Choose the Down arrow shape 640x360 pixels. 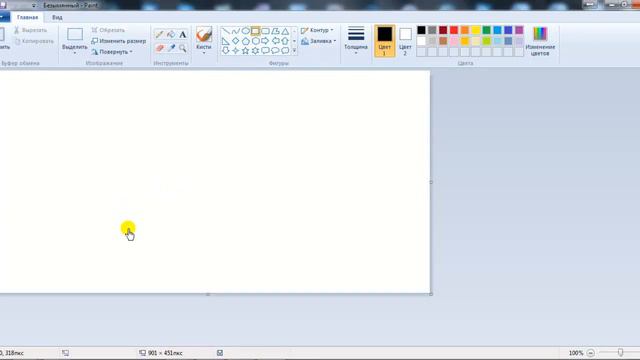click(226, 51)
